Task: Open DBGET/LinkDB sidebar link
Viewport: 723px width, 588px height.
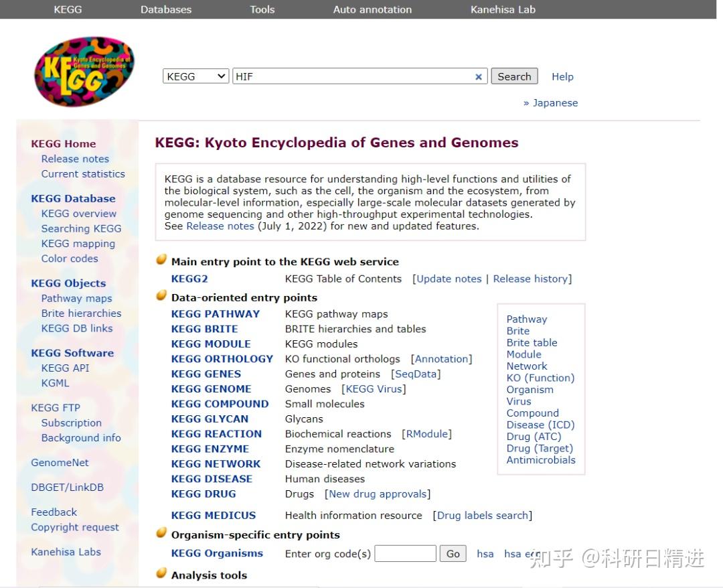Action: [68, 488]
